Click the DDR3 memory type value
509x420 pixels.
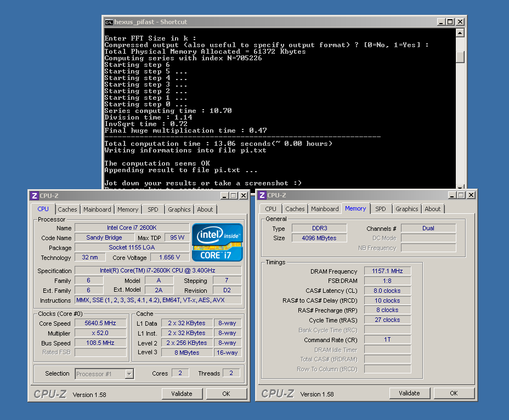[319, 228]
